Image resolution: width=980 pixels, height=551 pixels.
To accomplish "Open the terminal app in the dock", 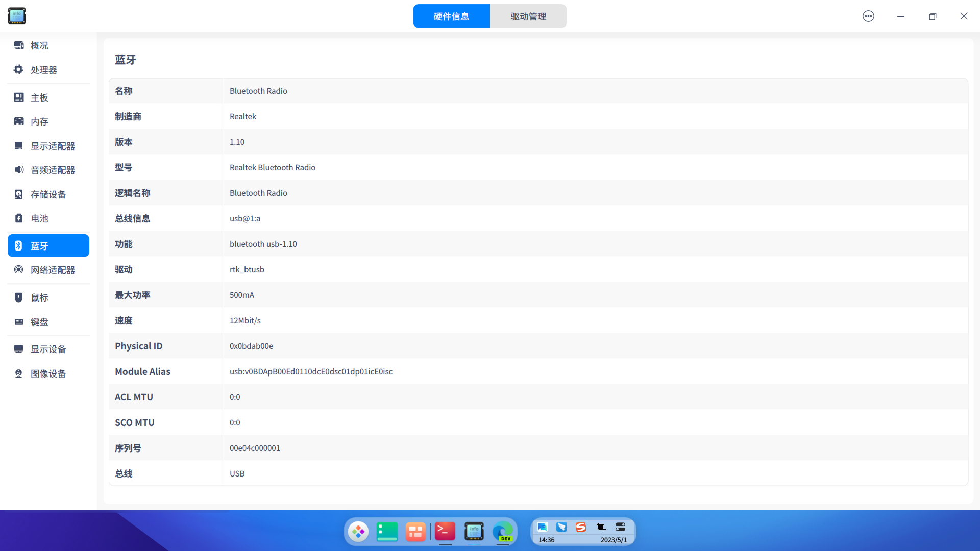I will pos(445,532).
